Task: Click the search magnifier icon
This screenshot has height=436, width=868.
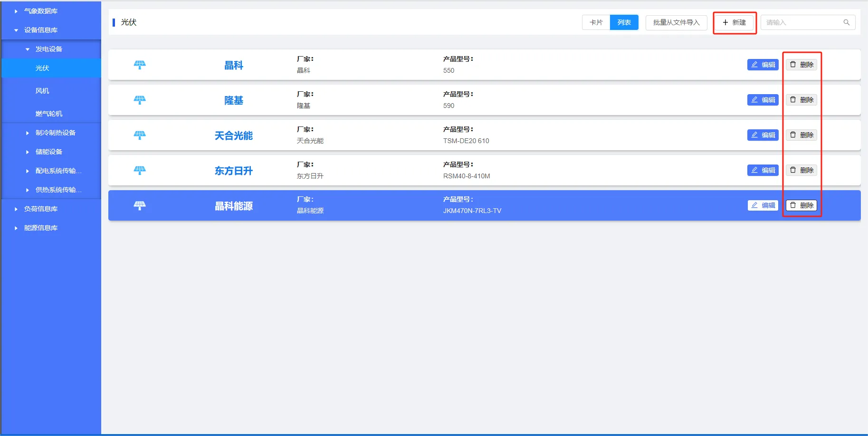Action: click(846, 22)
